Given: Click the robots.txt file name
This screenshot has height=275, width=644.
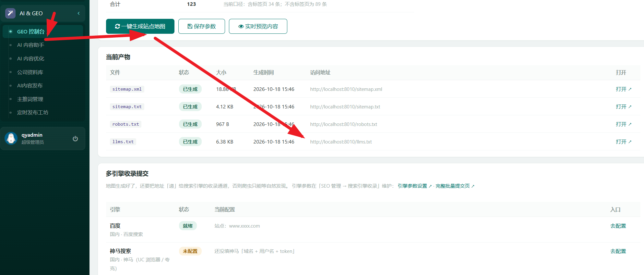Looking at the screenshot, I should tap(126, 124).
